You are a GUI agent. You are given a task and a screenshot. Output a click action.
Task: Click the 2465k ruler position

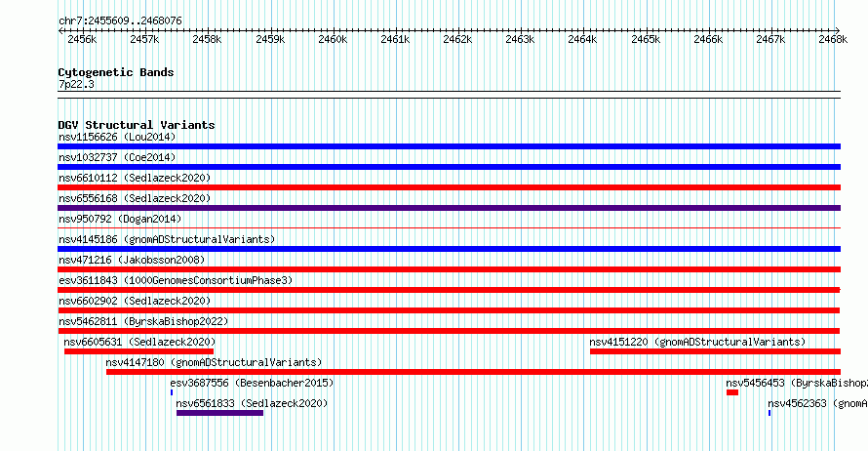(x=646, y=39)
